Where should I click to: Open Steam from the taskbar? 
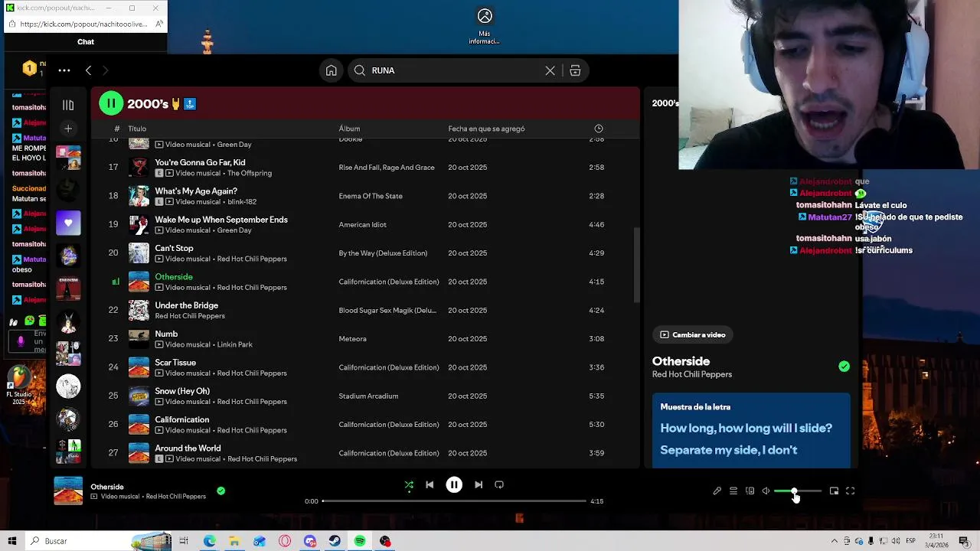click(x=335, y=541)
